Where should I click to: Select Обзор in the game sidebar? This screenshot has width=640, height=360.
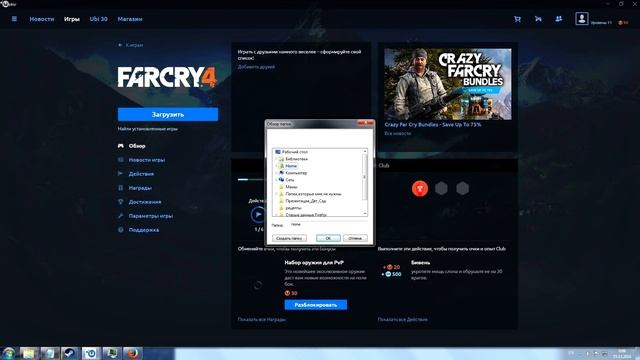click(x=137, y=146)
